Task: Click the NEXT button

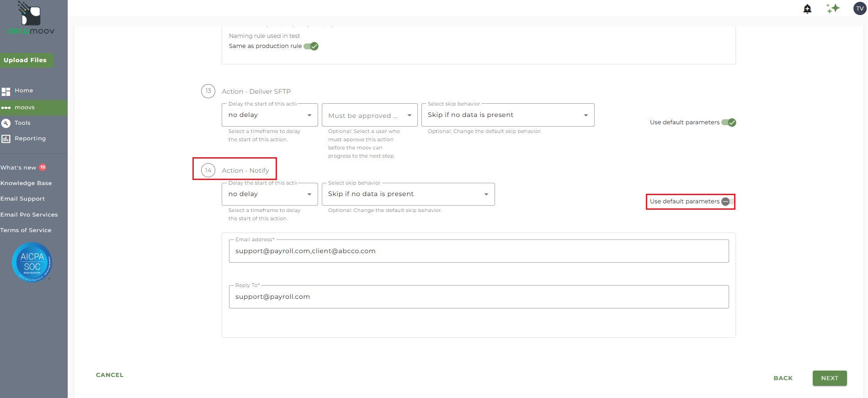Action: click(829, 378)
